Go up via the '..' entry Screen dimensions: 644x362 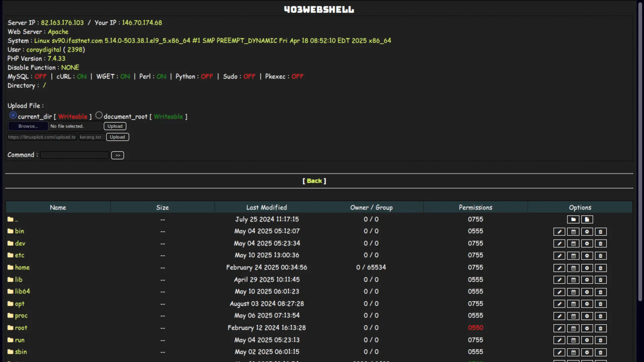[16, 219]
